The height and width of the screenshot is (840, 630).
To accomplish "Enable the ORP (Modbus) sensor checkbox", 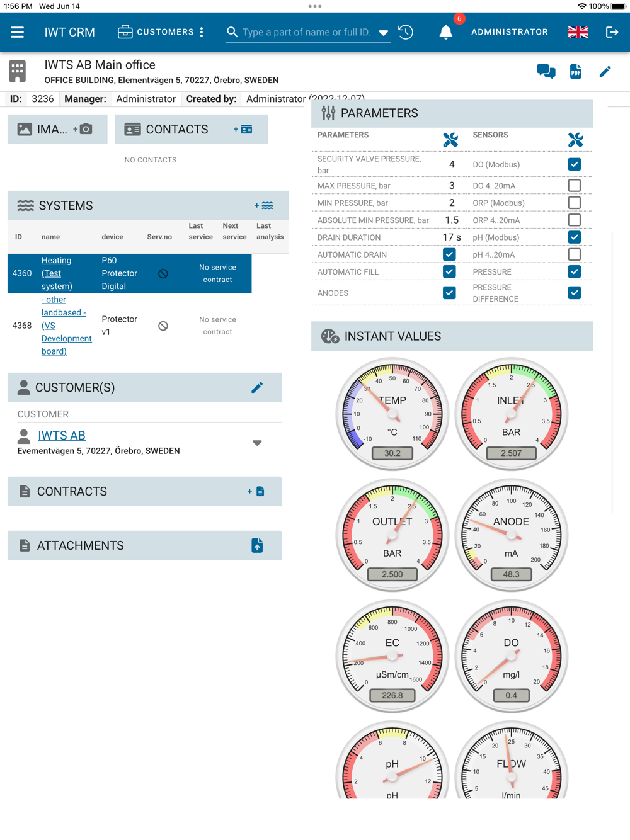I will [x=574, y=203].
